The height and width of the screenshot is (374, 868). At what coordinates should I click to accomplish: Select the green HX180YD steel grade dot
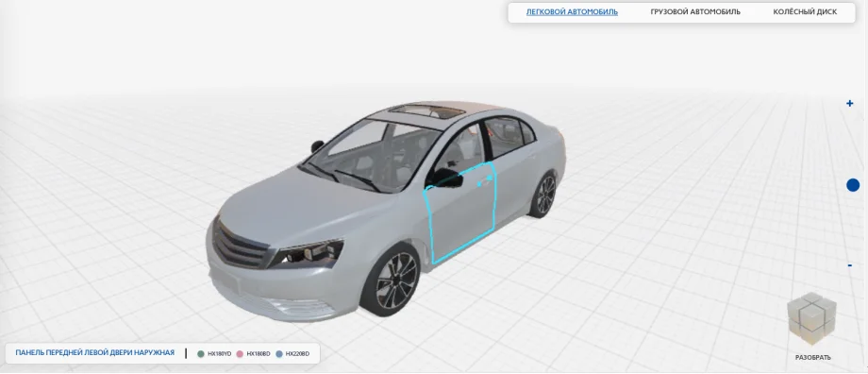tap(201, 353)
